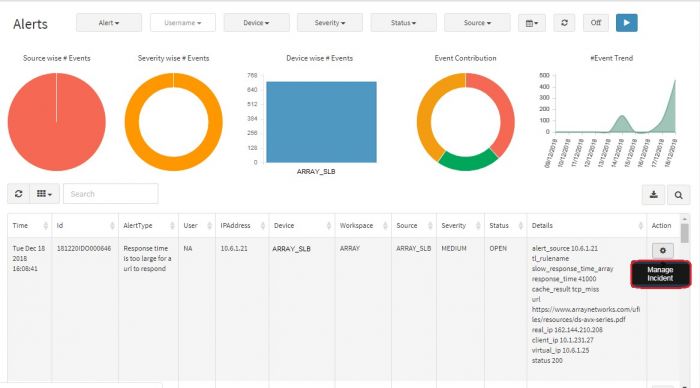700x388 pixels.
Task: Click the 'Response time is too large' alert type
Action: click(x=147, y=259)
